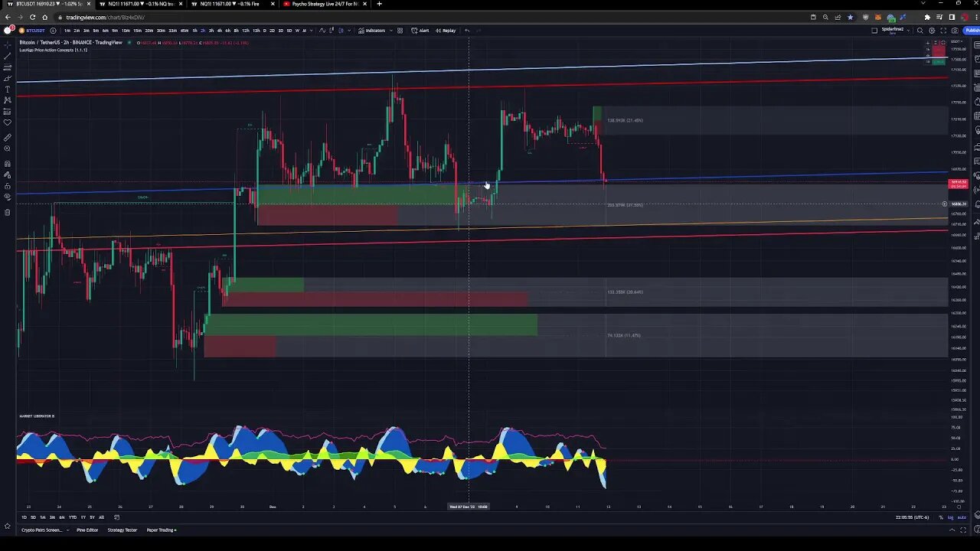
Task: Select the All date range
Action: tap(101, 517)
